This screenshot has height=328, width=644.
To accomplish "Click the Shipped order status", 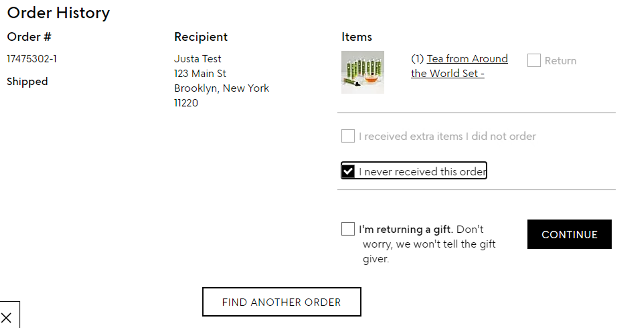I will pos(27,82).
